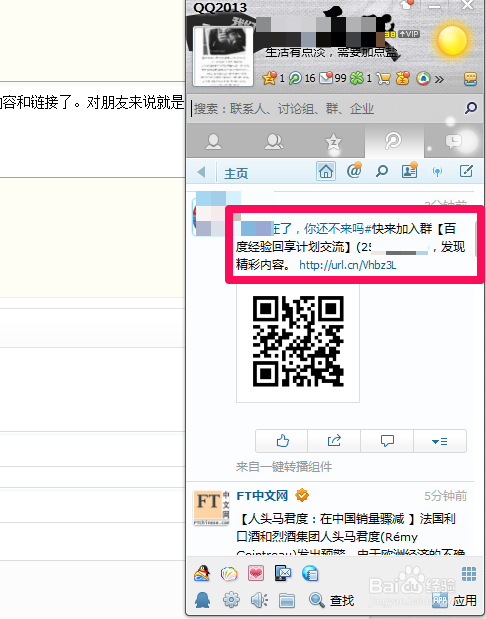This screenshot has height=619, width=486.
Task: Rebroadcast the post with share arrow button
Action: [x=334, y=441]
